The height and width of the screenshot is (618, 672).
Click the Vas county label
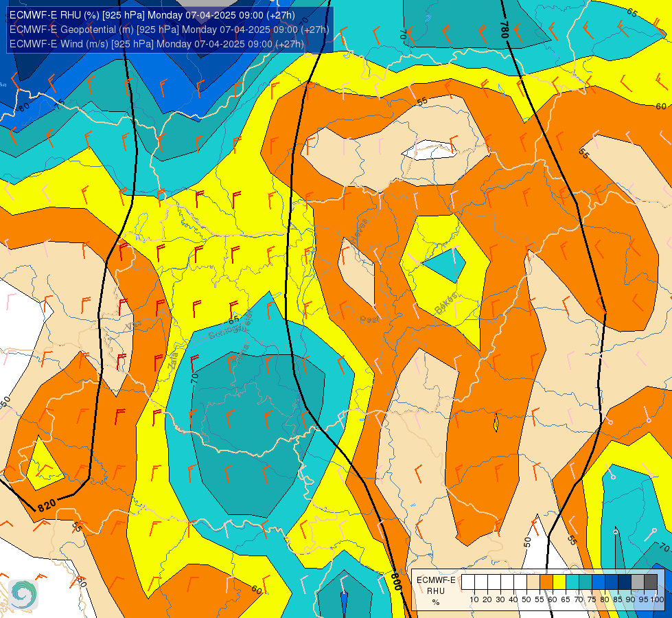133,326
